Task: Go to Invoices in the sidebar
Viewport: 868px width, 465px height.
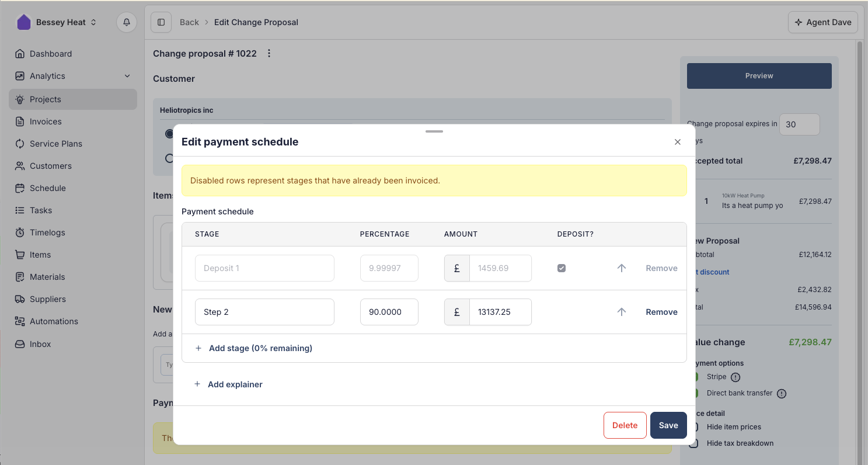Action: (46, 122)
